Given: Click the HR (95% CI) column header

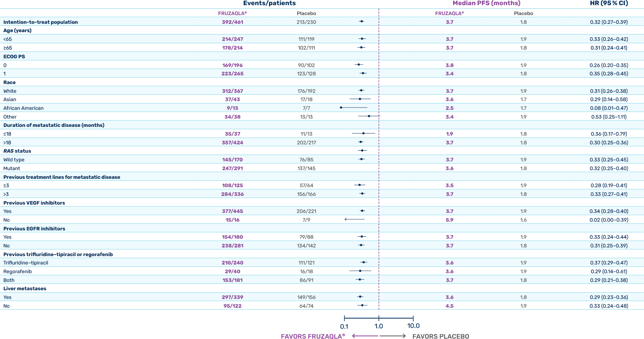Looking at the screenshot, I should point(609,4).
